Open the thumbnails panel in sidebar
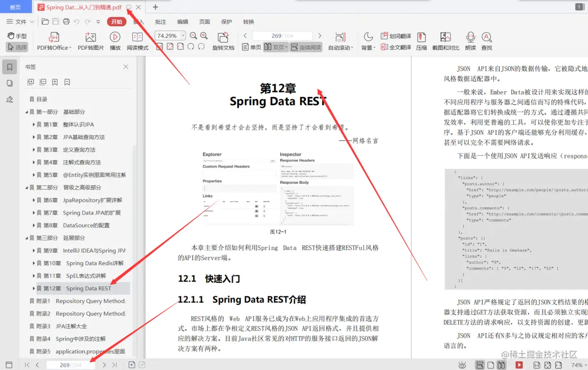Viewport: 588px width, 370px height. pos(9,83)
